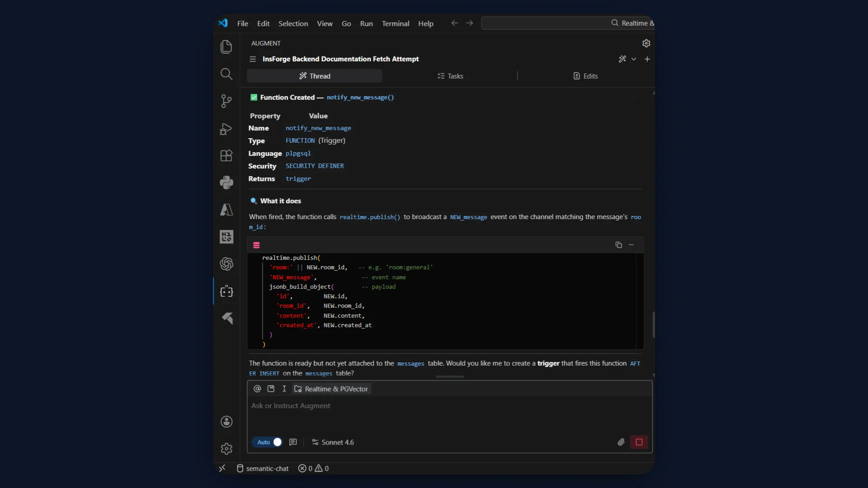Copy the code block contents

pyautogui.click(x=618, y=245)
